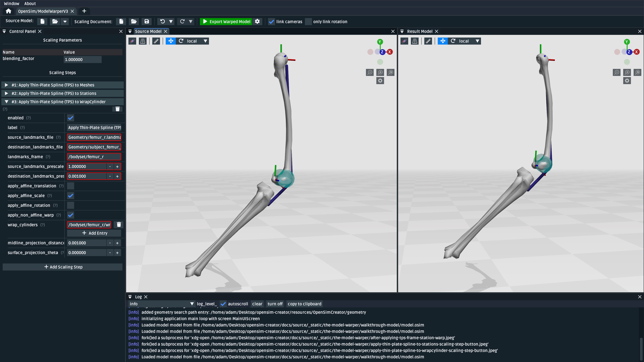Go to the home tab icon
644x362 pixels.
pyautogui.click(x=9, y=11)
